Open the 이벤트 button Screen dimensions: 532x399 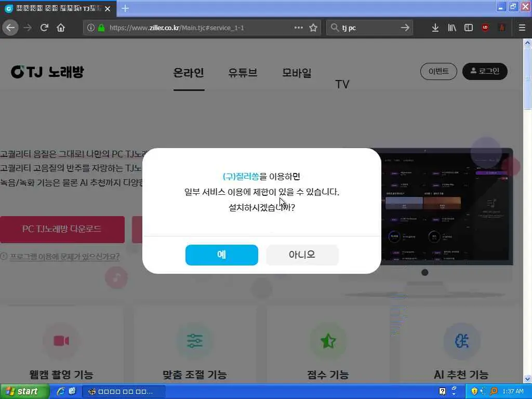point(438,71)
